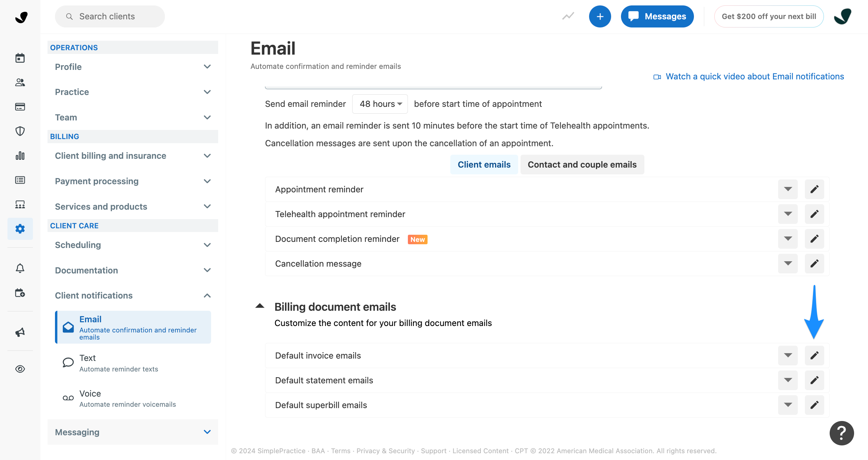Expand the Scheduling menu
This screenshot has height=460, width=868.
pos(133,245)
